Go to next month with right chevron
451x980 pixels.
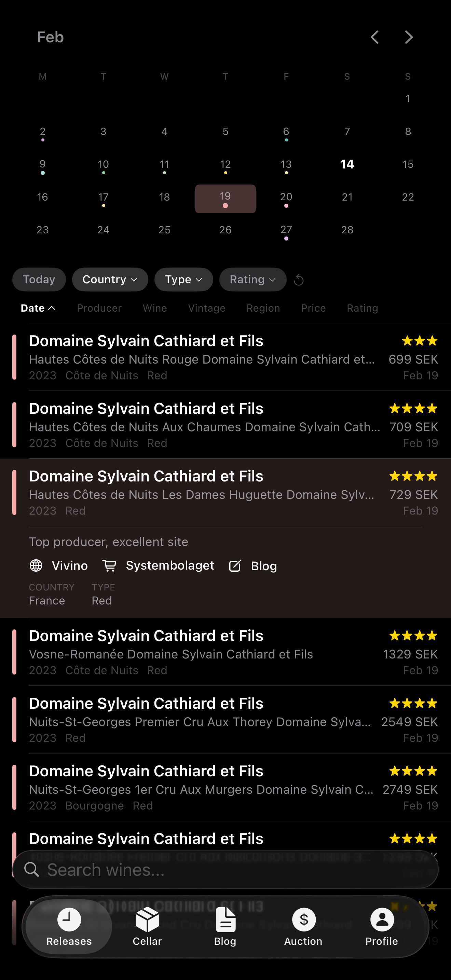point(408,37)
